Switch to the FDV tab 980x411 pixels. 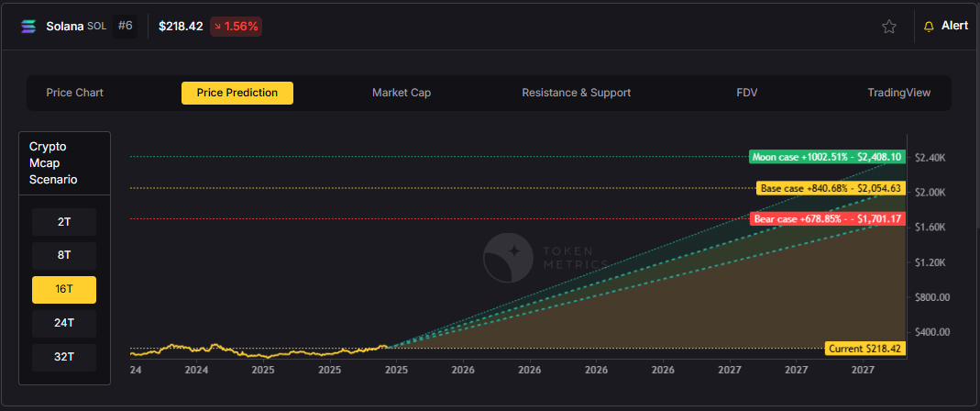(747, 93)
